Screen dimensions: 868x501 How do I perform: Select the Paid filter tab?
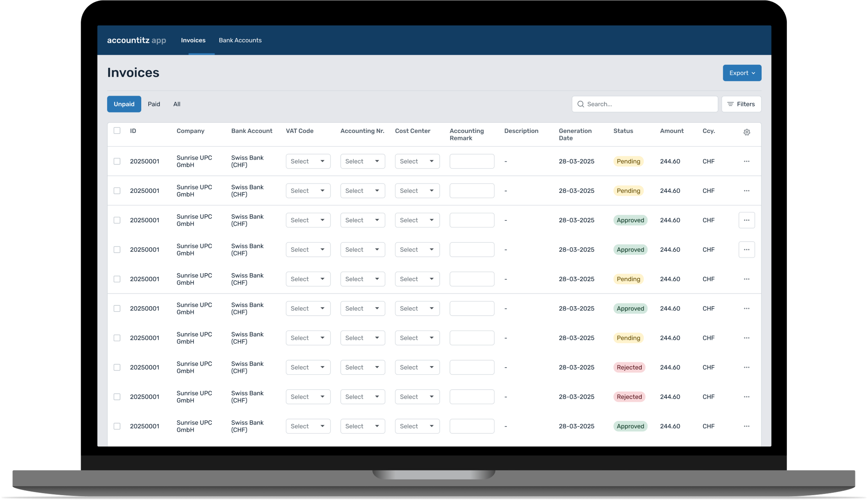pos(154,104)
